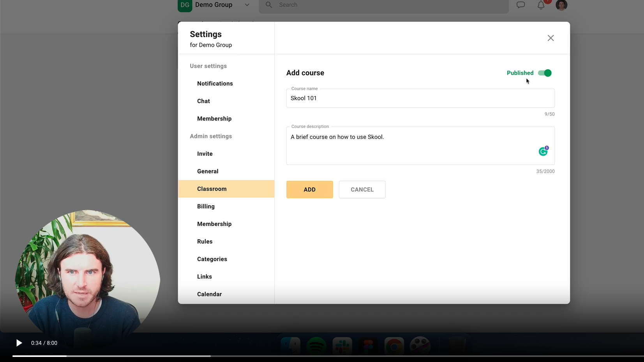Image resolution: width=644 pixels, height=362 pixels.
Task: Click the 0:34 / 8:00 timestamp
Action: tap(44, 343)
